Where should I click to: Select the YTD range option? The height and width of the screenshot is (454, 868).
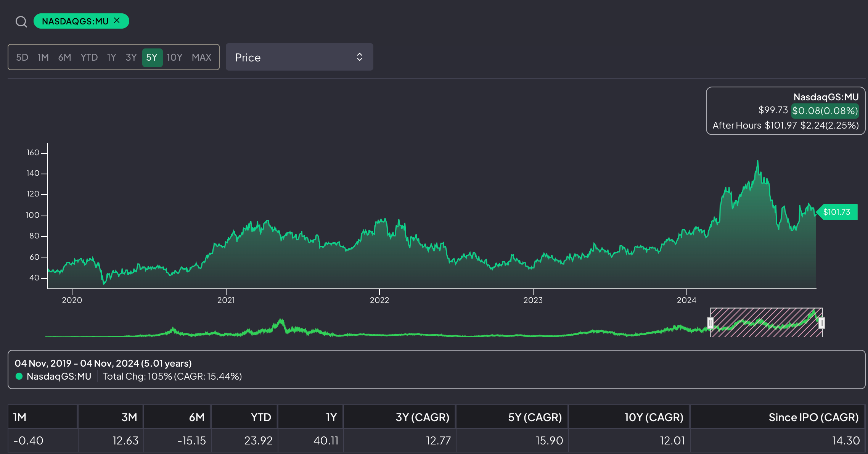pyautogui.click(x=89, y=57)
